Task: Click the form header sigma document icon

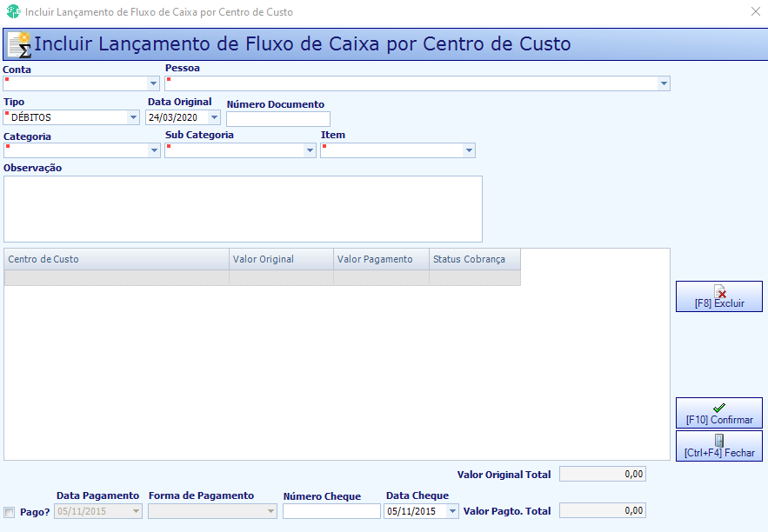Action: click(x=20, y=44)
